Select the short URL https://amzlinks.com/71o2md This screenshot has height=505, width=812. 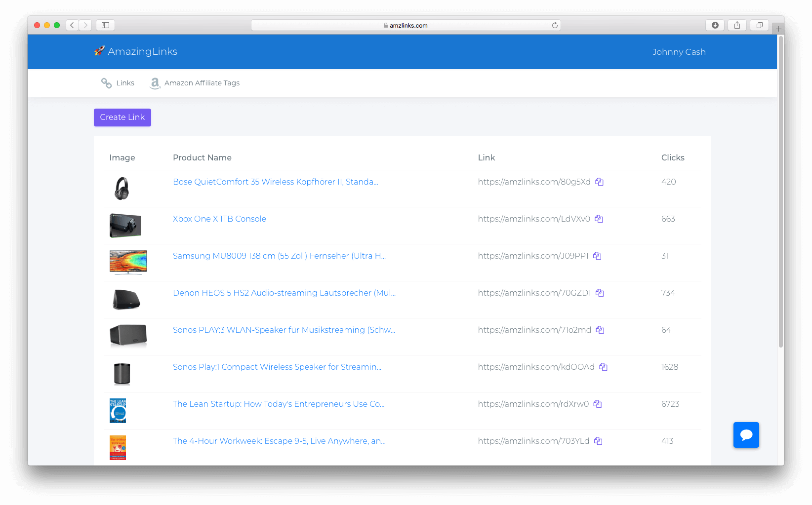coord(534,330)
